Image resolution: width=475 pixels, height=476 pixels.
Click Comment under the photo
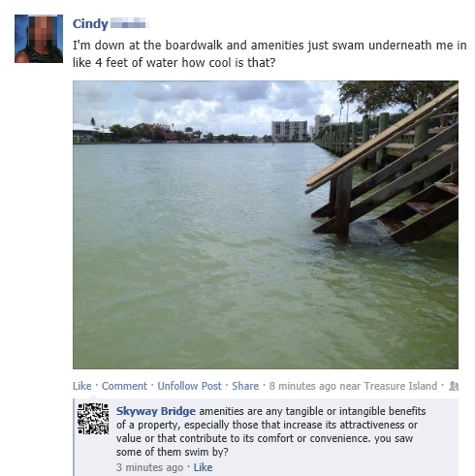(x=124, y=386)
